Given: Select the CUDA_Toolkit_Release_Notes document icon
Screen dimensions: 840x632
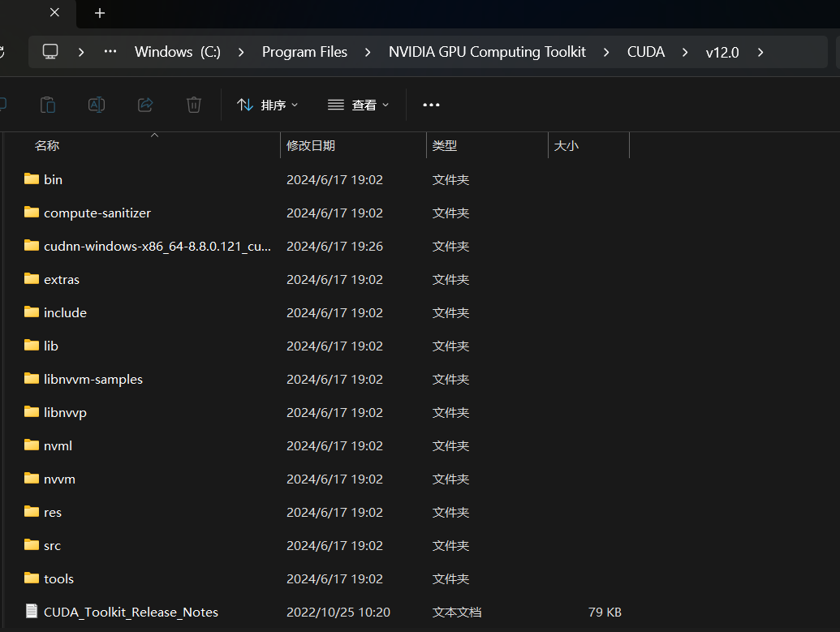Looking at the screenshot, I should click(32, 611).
